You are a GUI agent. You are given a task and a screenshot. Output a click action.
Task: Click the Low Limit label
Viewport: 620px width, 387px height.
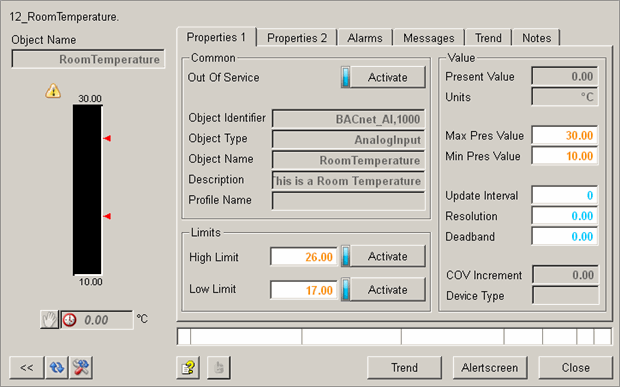(213, 289)
